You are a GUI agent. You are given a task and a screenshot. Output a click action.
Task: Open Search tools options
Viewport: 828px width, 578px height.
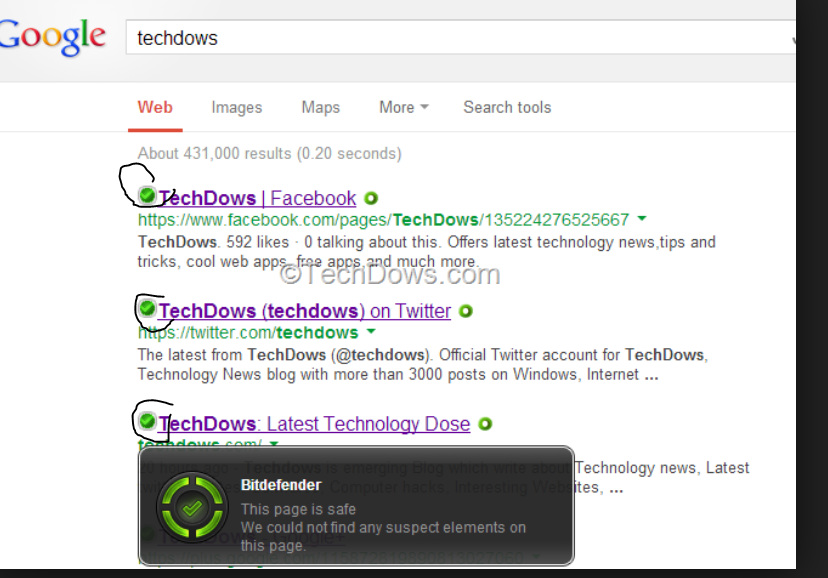pyautogui.click(x=507, y=107)
